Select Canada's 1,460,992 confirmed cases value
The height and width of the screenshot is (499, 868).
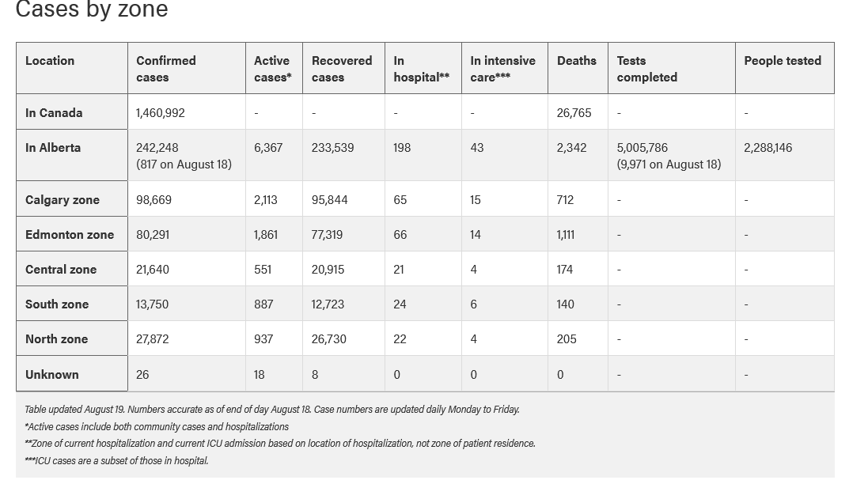point(161,113)
